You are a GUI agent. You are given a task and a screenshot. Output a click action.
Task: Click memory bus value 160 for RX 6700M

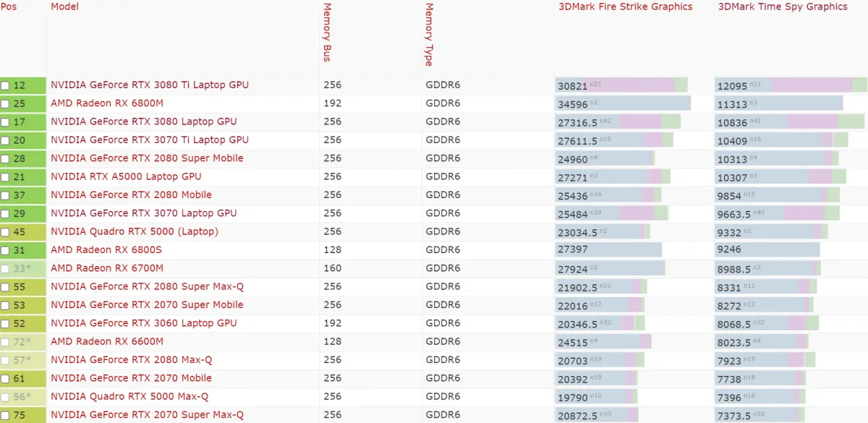click(333, 268)
